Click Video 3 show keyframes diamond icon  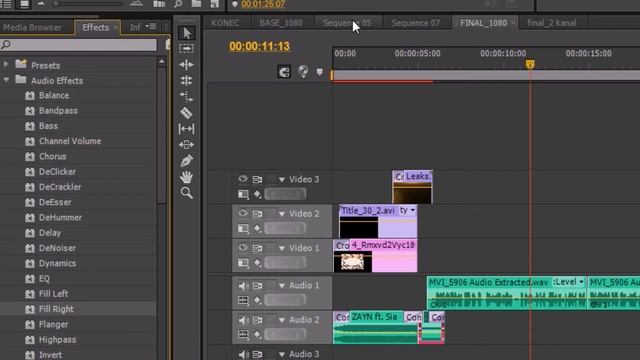point(258,194)
